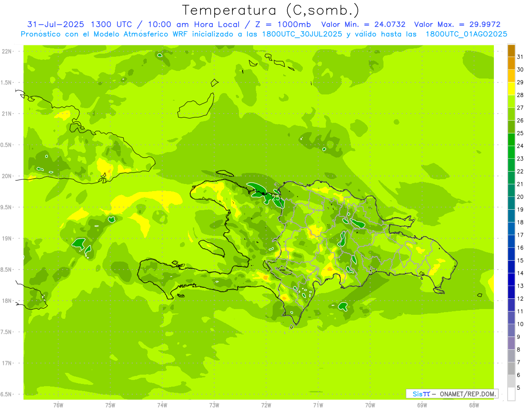Click the '70W' longitude label
Viewport: 532px width, 411px height.
pyautogui.click(x=370, y=405)
